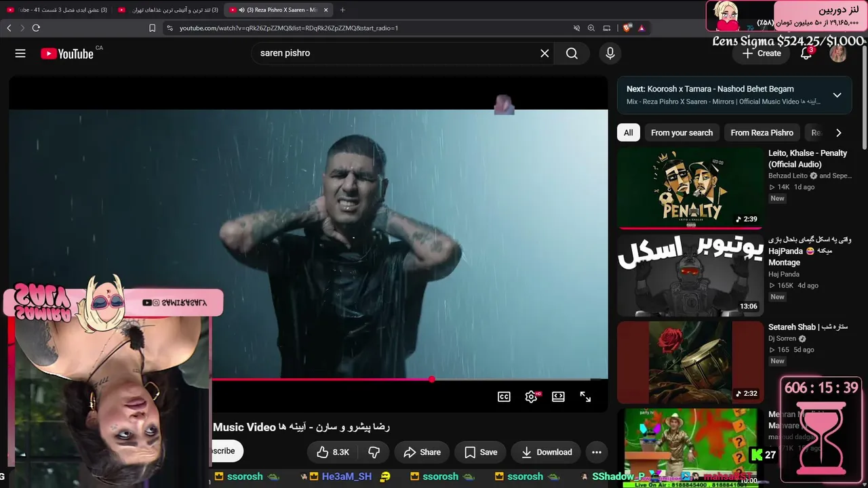The height and width of the screenshot is (488, 868).
Task: Open the Haj Panda channel name
Action: [x=784, y=274]
